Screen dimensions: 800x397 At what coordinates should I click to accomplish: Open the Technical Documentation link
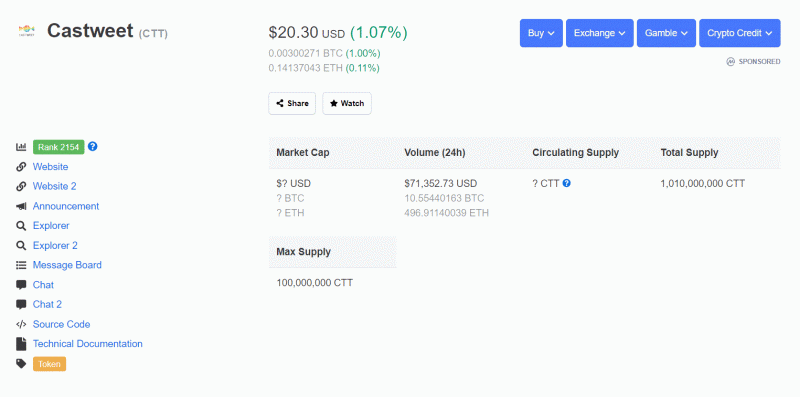click(x=88, y=344)
